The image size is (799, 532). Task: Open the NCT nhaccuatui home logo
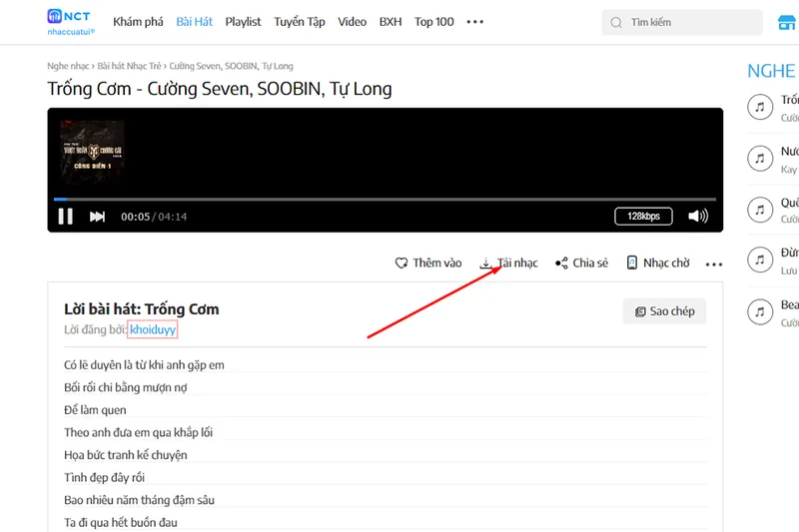pos(69,22)
